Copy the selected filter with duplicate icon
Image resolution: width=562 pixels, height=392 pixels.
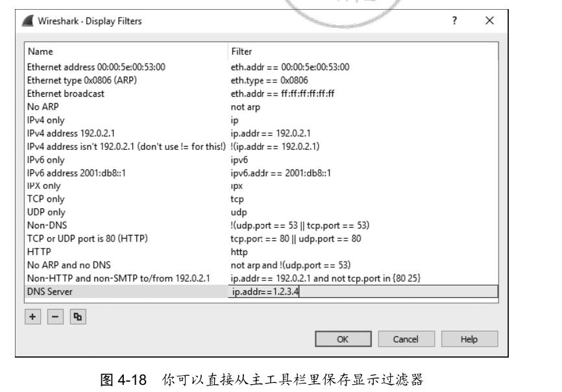(78, 317)
